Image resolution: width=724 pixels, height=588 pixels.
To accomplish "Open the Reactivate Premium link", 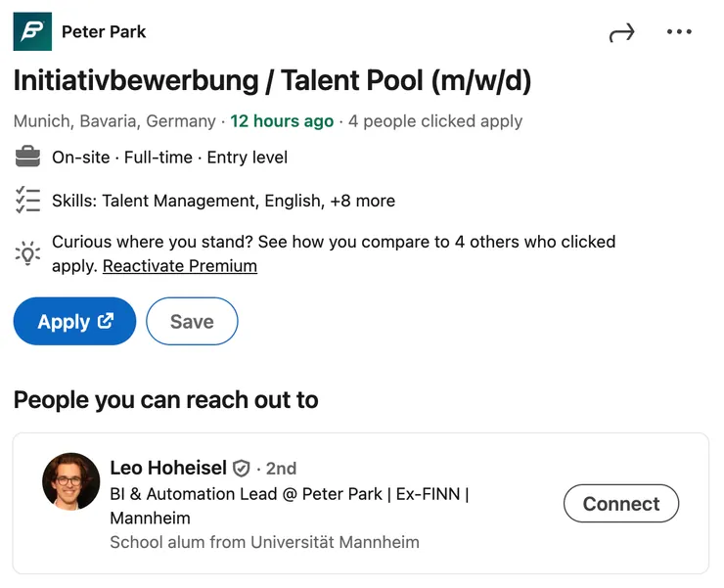I will click(180, 266).
